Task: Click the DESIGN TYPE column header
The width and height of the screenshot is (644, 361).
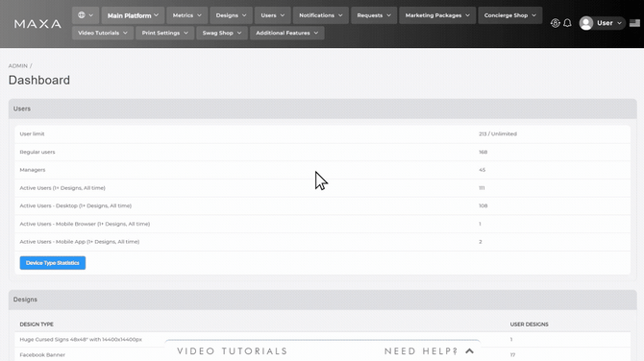Action: [x=37, y=325]
